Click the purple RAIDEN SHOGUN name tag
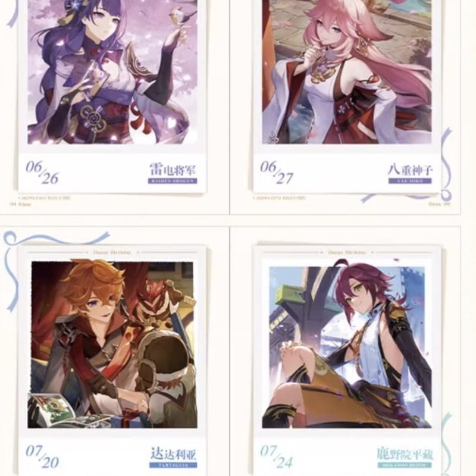 point(173,181)
